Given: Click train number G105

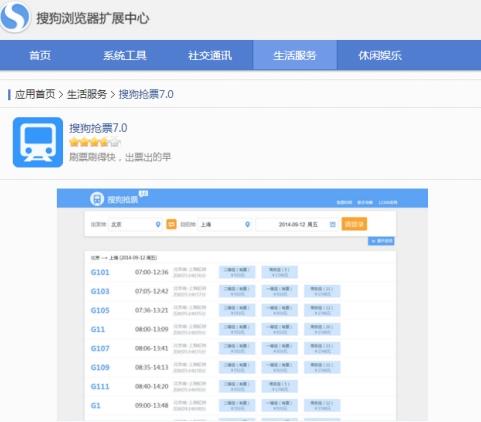Looking at the screenshot, I should click(100, 310).
